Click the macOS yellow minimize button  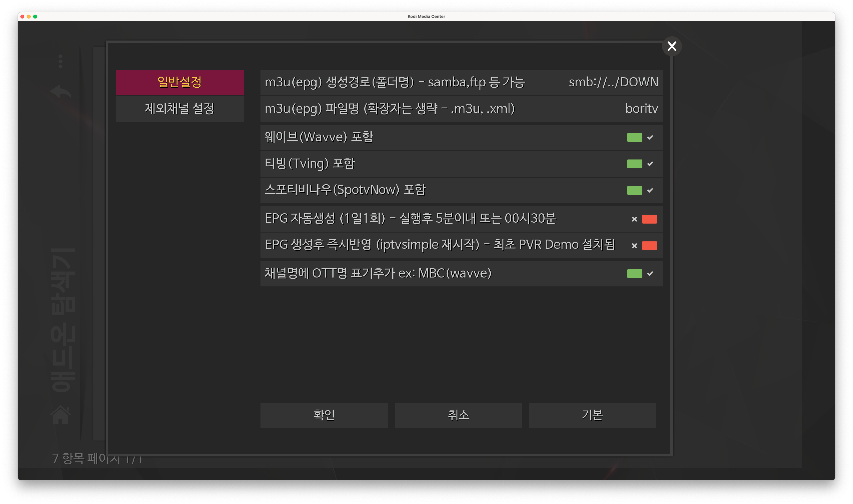coord(29,16)
